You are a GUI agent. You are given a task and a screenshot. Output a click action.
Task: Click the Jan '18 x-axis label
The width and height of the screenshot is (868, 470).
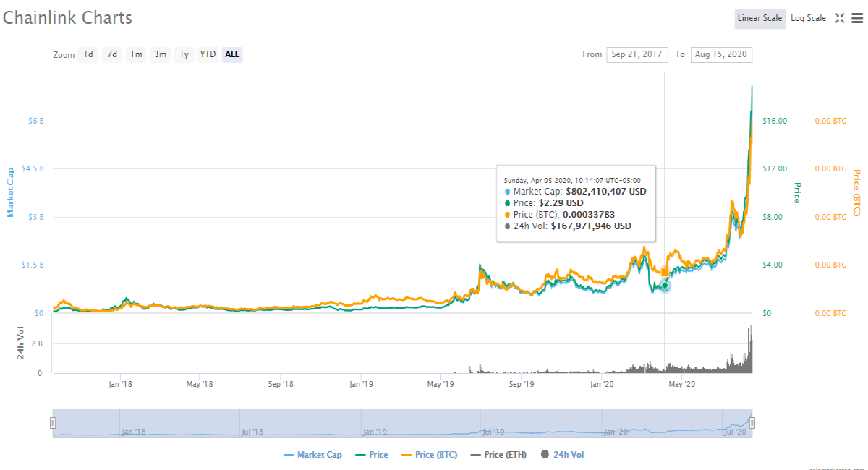[120, 384]
